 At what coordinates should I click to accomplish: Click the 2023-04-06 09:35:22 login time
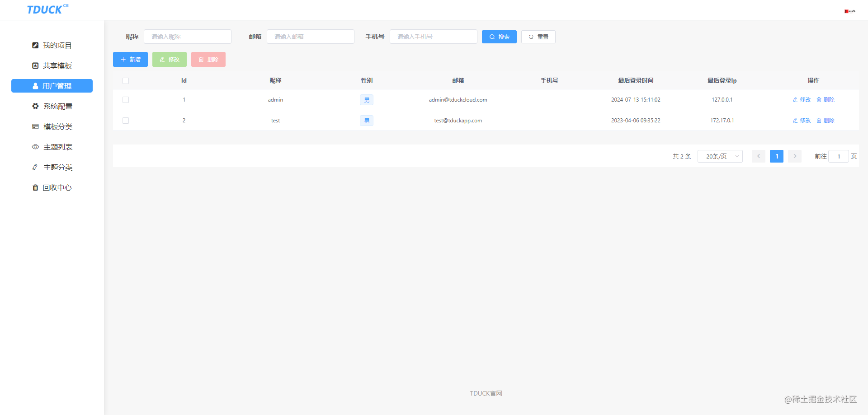(x=636, y=121)
